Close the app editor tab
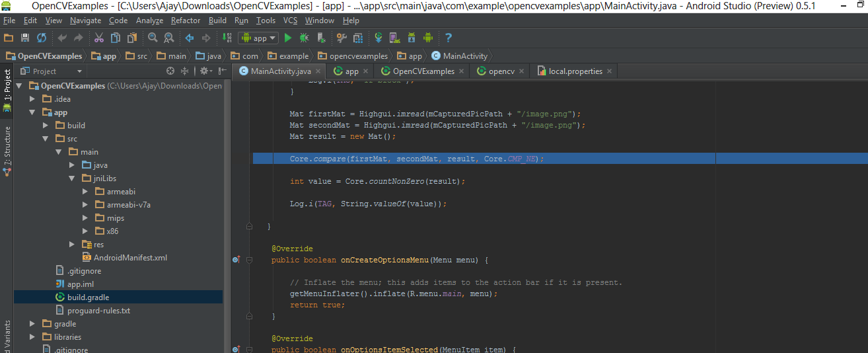868x353 pixels. 366,71
